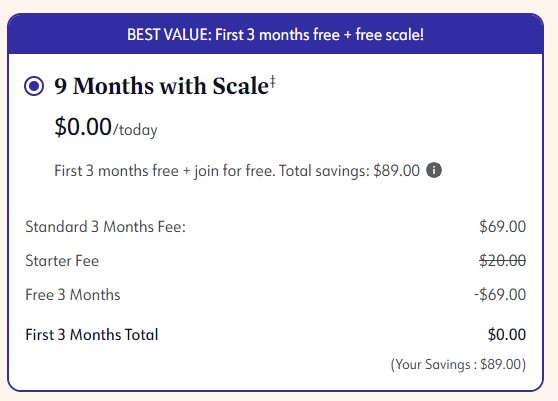
Task: Click the Your Savings : $89.00 note
Action: tap(458, 365)
